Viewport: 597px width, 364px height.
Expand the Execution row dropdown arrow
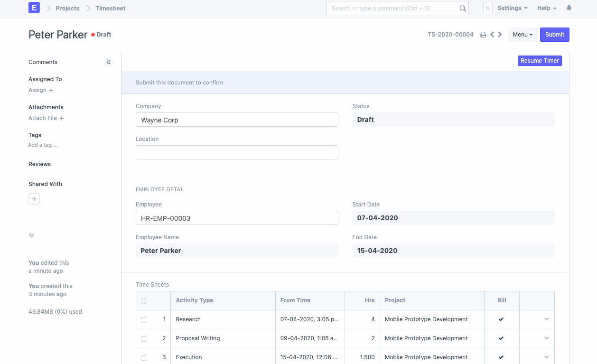pos(546,357)
